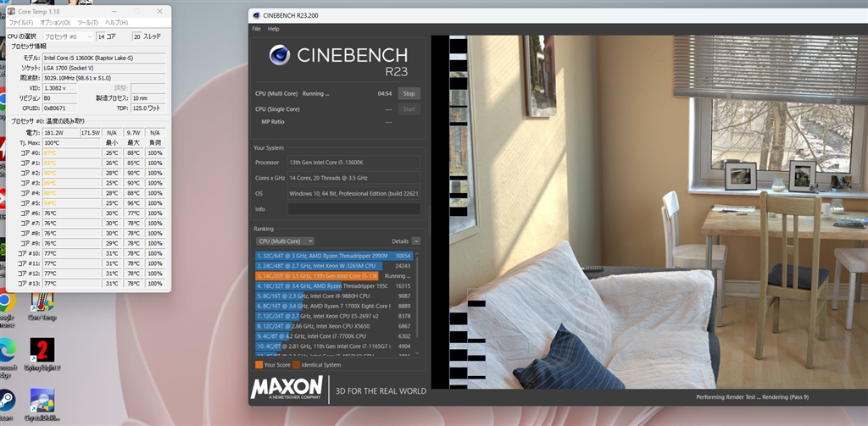Image resolution: width=868 pixels, height=426 pixels.
Task: Open オプション(O) menu in Core Temp
Action: (x=55, y=23)
